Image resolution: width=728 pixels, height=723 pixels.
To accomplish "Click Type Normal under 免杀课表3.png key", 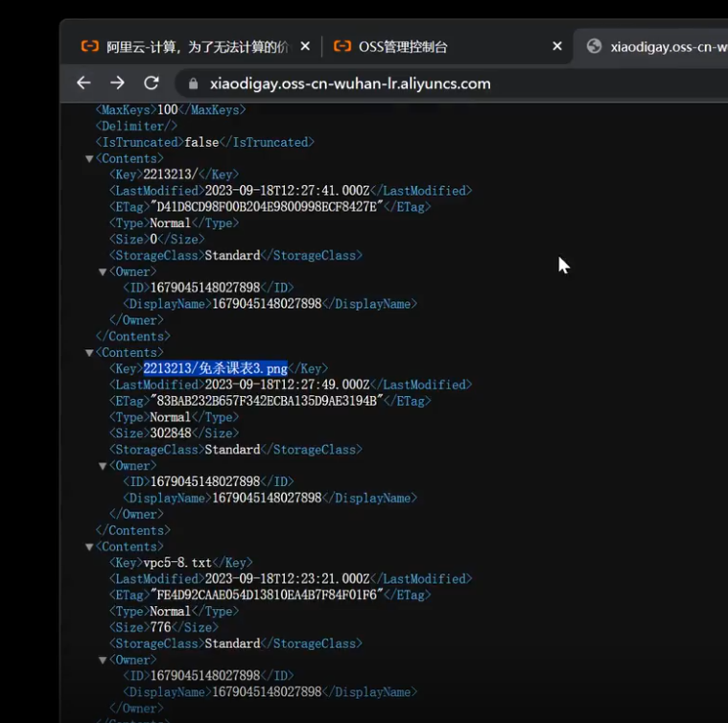I will pyautogui.click(x=171, y=417).
